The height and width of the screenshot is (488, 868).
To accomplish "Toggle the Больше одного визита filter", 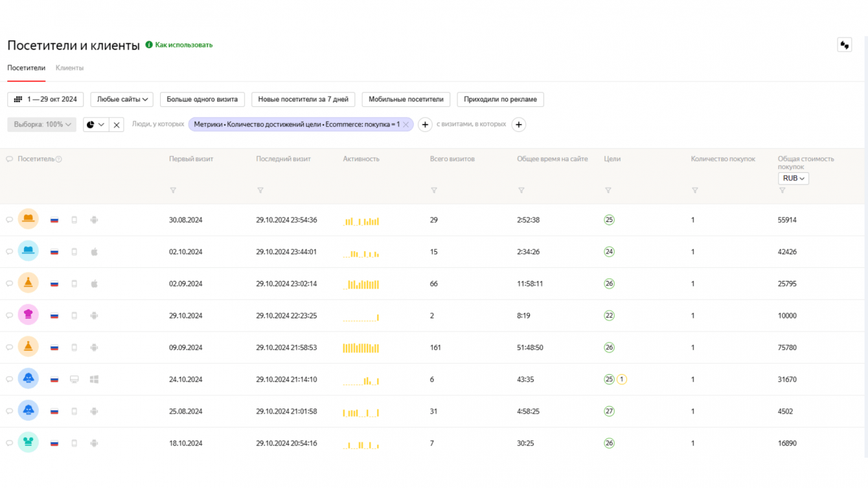I will 202,100.
